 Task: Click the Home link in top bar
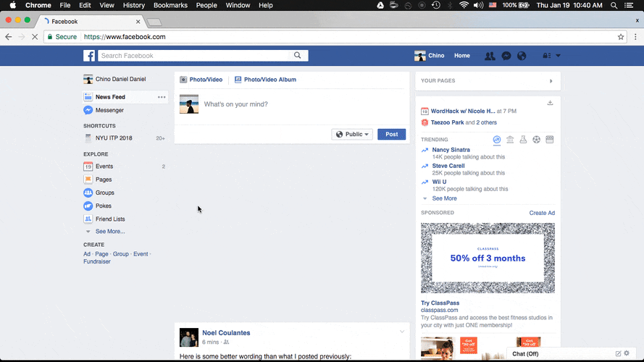[462, 56]
